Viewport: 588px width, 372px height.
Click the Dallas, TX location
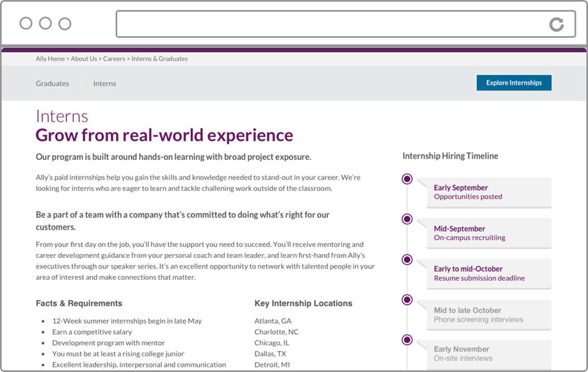click(270, 354)
